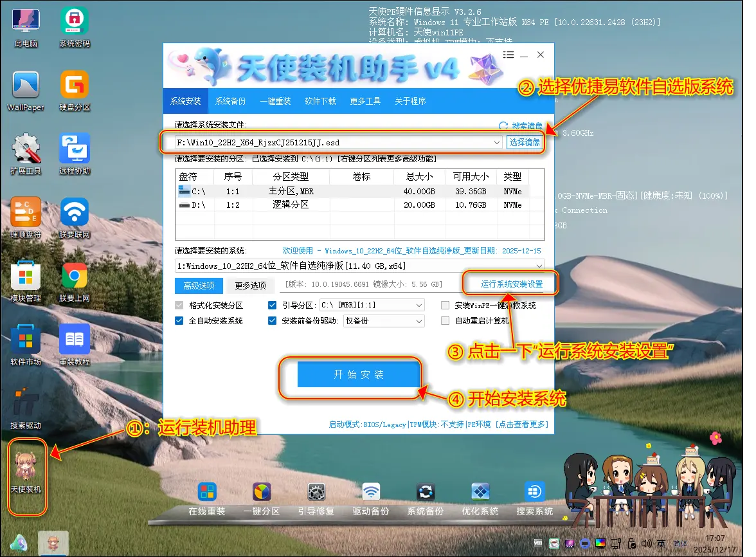Toggle the 引导分区 checkbox
This screenshot has width=756, height=557.
(x=273, y=306)
